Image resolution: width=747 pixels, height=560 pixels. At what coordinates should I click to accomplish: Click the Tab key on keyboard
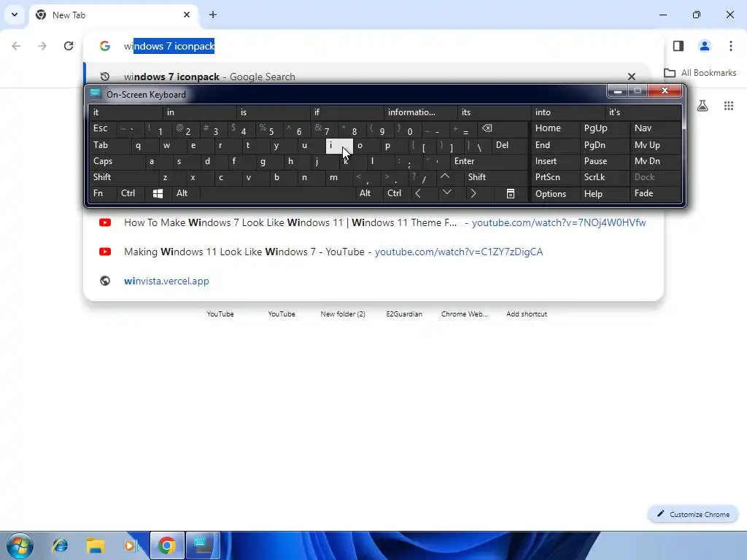(x=109, y=145)
